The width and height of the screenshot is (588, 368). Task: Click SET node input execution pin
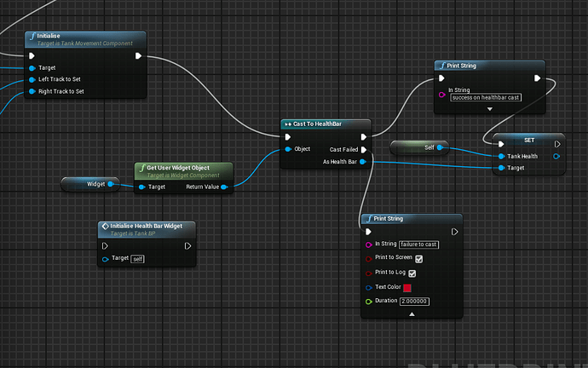pyautogui.click(x=501, y=144)
